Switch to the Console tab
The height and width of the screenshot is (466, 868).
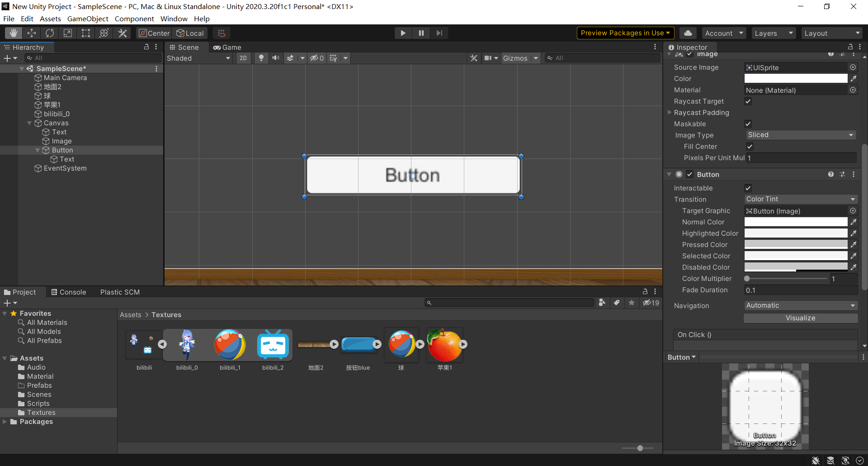coord(69,292)
